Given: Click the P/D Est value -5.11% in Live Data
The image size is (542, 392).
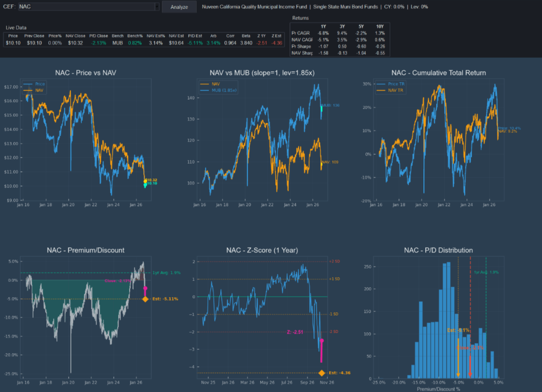Looking at the screenshot, I should click(x=195, y=43).
